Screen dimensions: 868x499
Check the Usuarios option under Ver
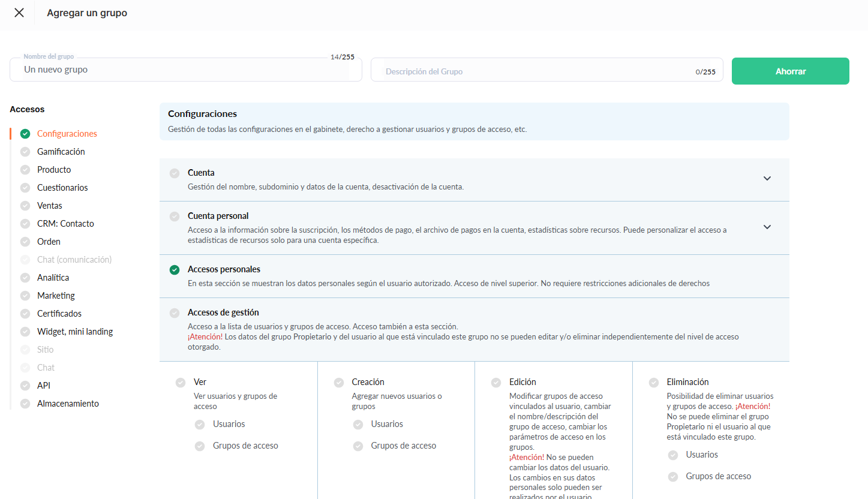coord(200,425)
